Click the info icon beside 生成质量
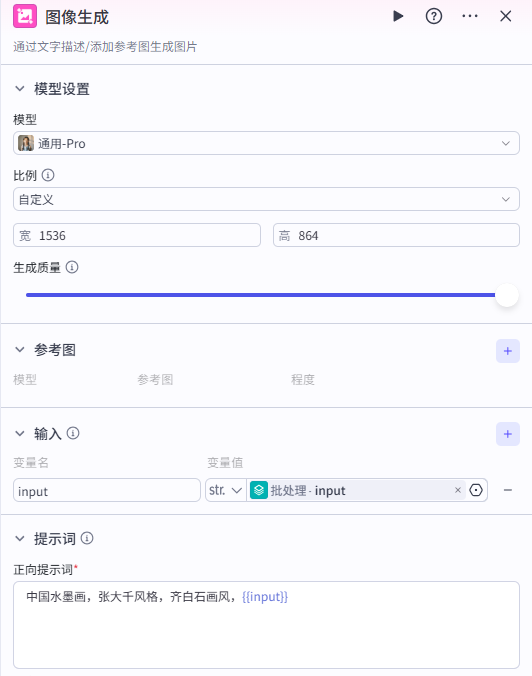 [x=72, y=267]
